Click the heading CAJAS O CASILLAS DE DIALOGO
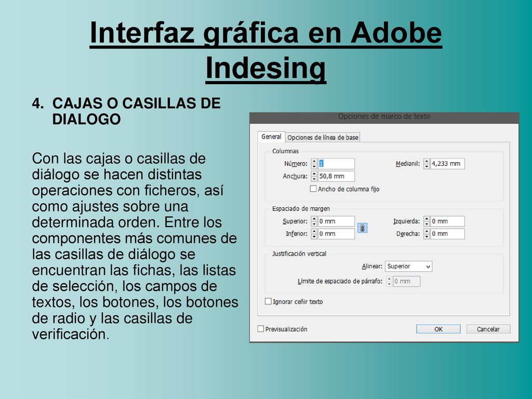The height and width of the screenshot is (399, 532). click(x=137, y=111)
